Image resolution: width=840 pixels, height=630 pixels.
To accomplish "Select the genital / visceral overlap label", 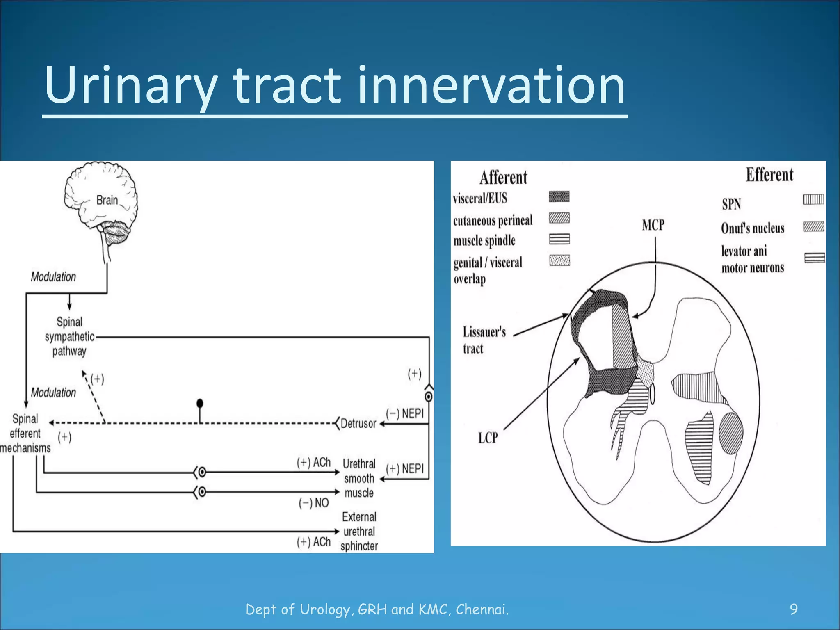I will 488,271.
